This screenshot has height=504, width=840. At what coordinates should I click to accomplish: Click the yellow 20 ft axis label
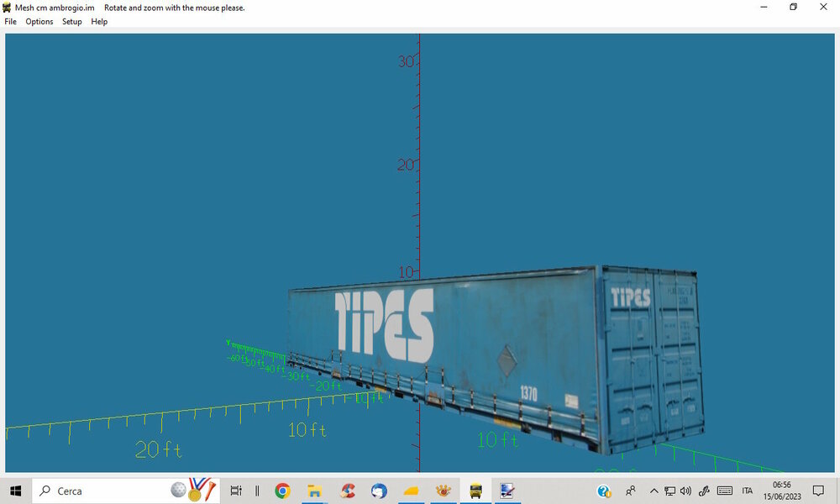coord(158,449)
